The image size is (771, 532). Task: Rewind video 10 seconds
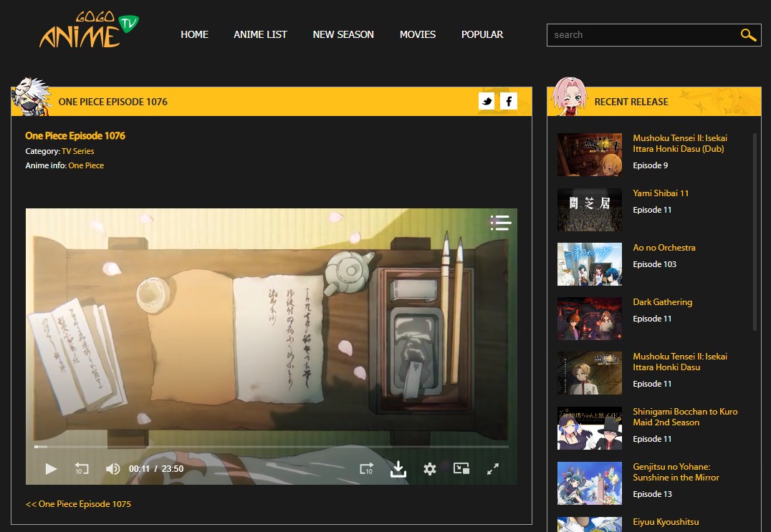(x=82, y=469)
